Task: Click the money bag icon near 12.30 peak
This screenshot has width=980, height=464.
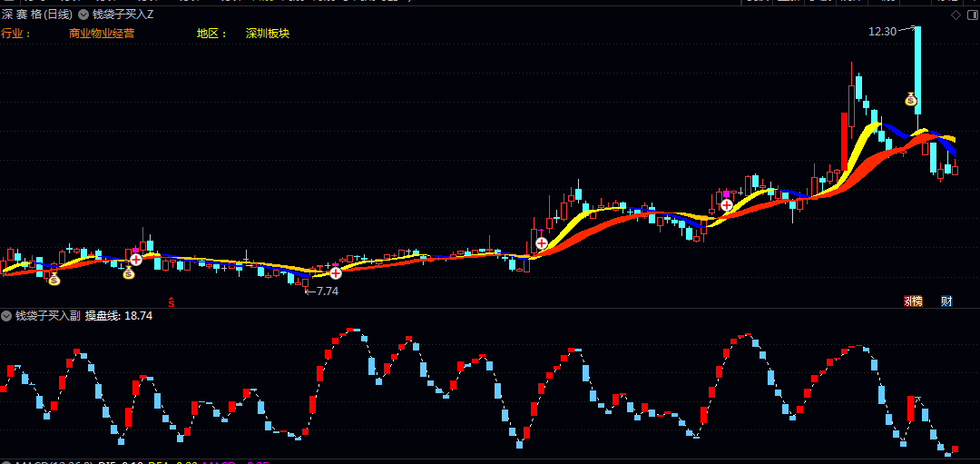Action: pyautogui.click(x=911, y=99)
